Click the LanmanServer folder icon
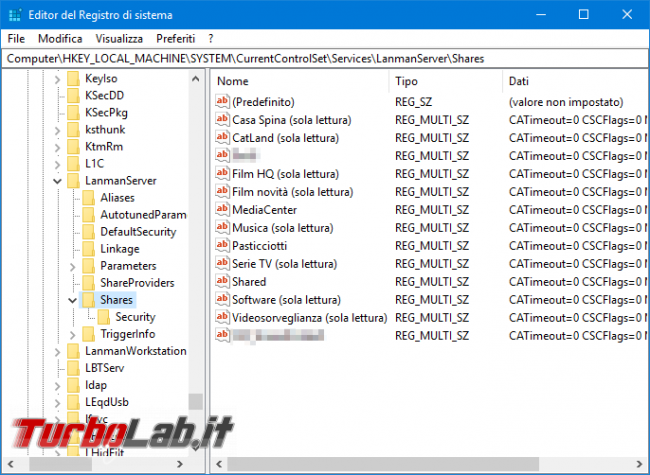The height and width of the screenshot is (475, 650). (x=73, y=181)
